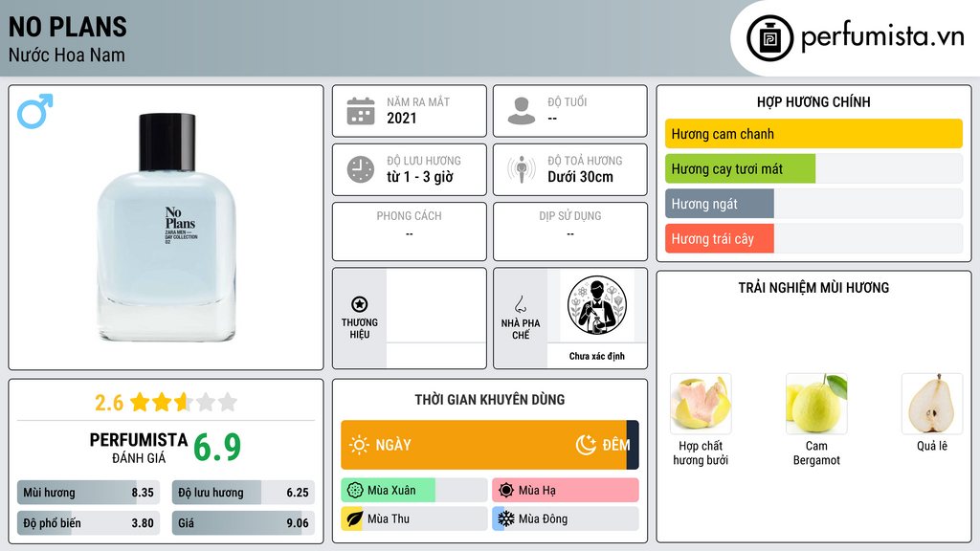Click the snowflake icon for Mùa Đông
Screen dimensions: 980x551
click(x=505, y=518)
